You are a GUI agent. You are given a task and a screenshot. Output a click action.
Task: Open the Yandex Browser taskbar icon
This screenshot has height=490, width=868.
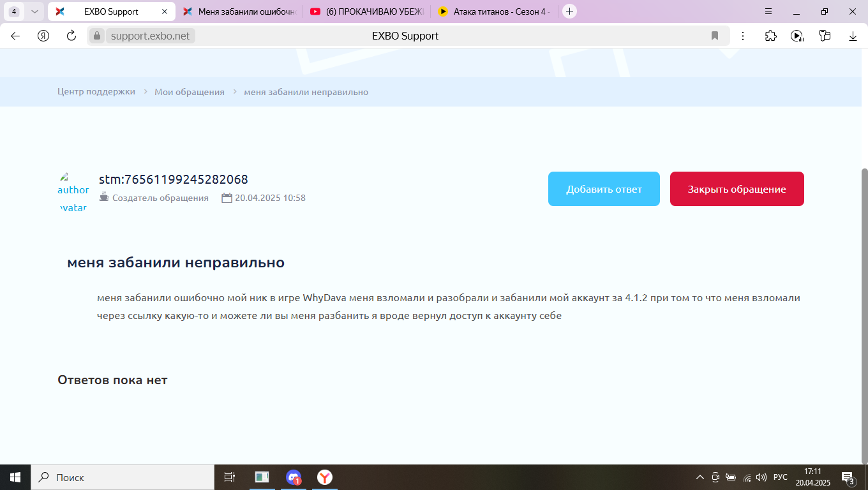(325, 477)
